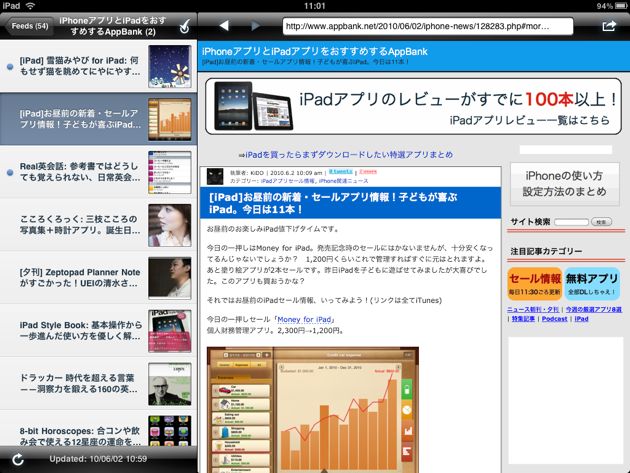Click the iPadアプリセール情報 category link

click(288, 181)
